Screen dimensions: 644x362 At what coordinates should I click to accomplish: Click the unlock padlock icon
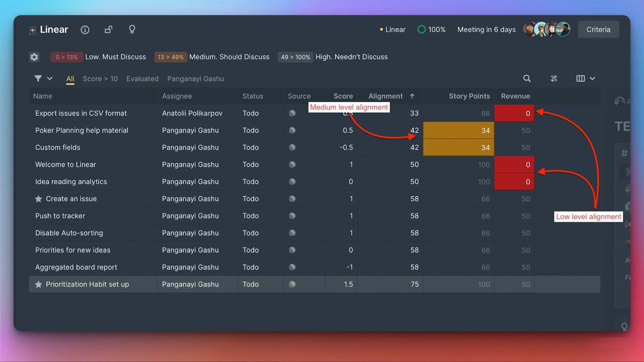[x=108, y=30]
